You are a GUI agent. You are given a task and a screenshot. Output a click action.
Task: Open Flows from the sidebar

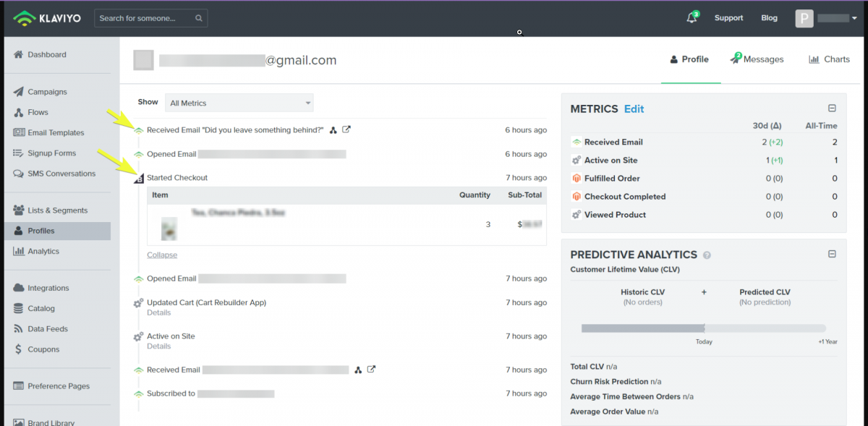tap(38, 112)
